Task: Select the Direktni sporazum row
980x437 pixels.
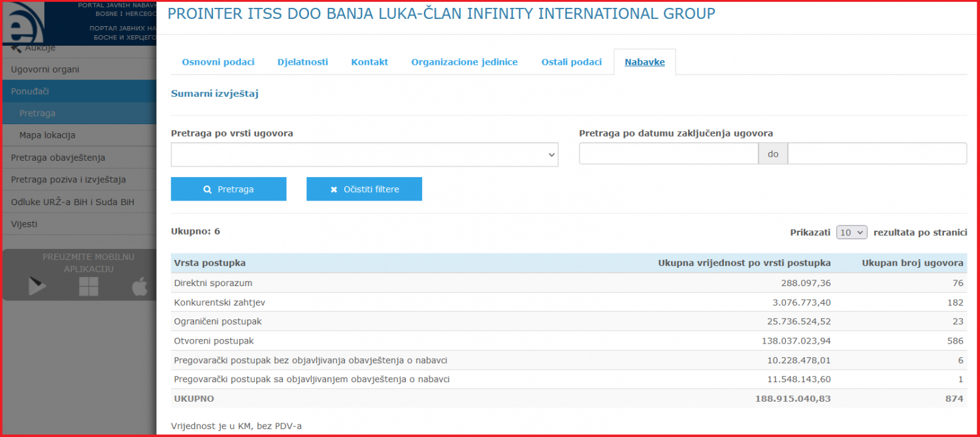Action: click(x=569, y=283)
